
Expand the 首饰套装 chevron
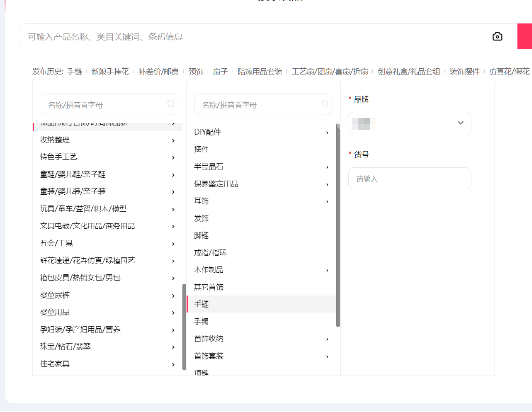point(327,357)
